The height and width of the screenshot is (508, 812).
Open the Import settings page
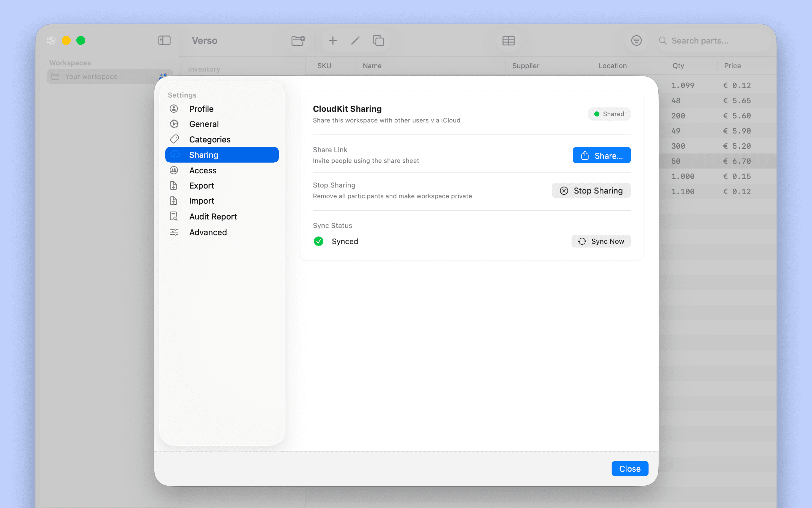click(222, 201)
